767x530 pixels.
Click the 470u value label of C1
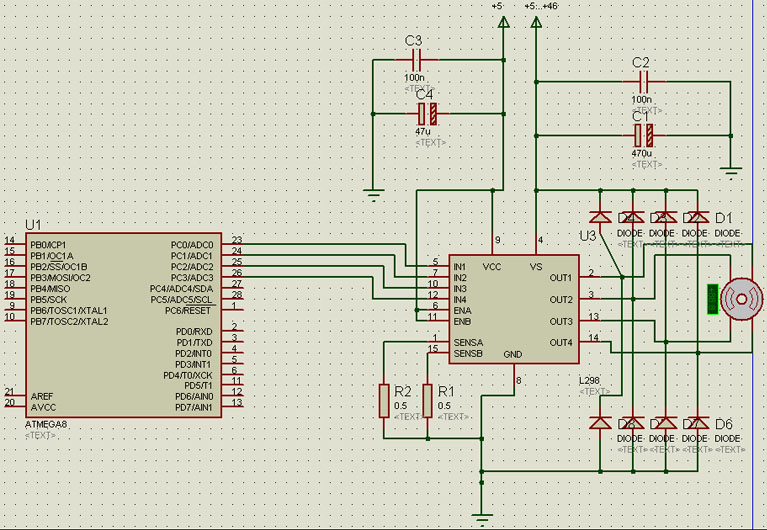point(641,153)
